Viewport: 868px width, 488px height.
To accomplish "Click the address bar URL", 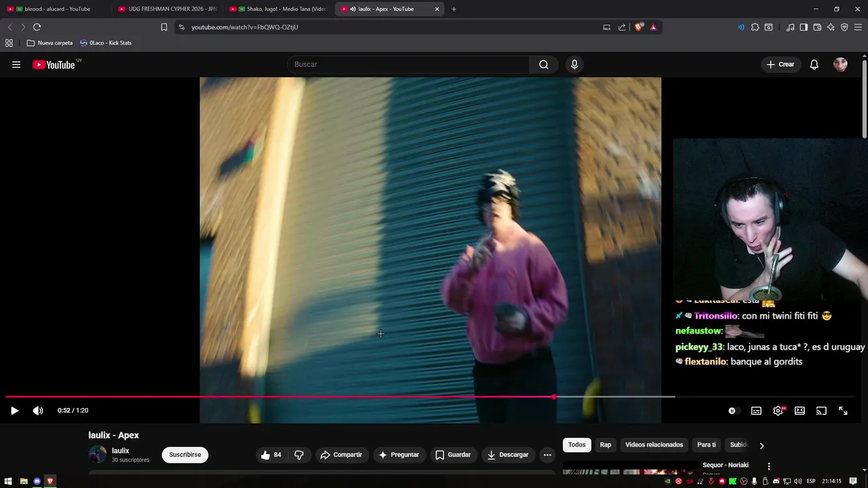I will click(x=245, y=27).
